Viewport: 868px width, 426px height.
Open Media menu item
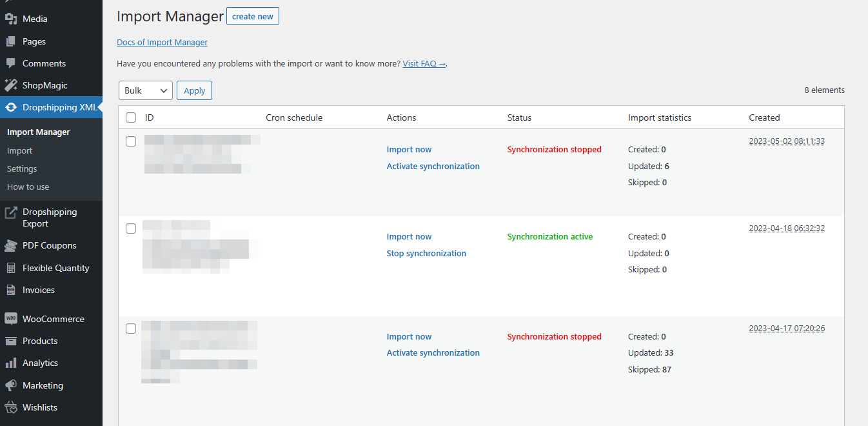(x=51, y=19)
